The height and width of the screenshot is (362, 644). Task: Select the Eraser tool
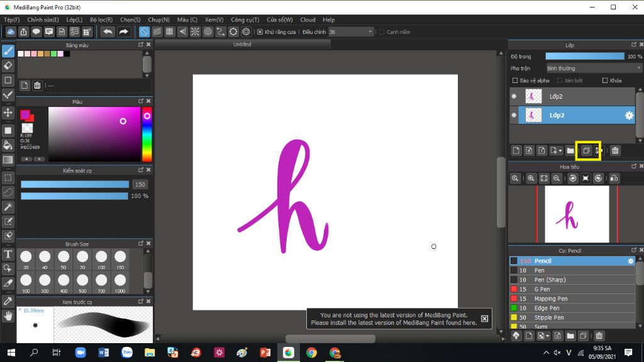coord(8,65)
